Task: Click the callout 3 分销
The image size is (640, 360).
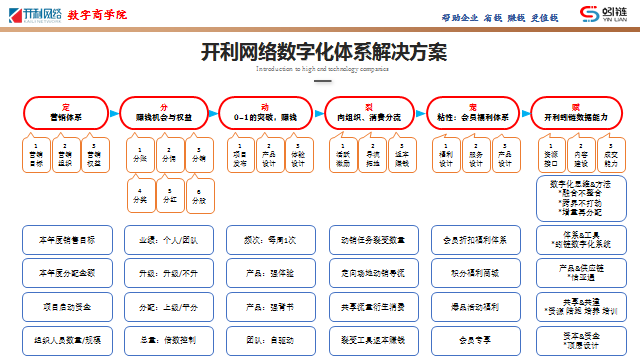Action: point(200,154)
